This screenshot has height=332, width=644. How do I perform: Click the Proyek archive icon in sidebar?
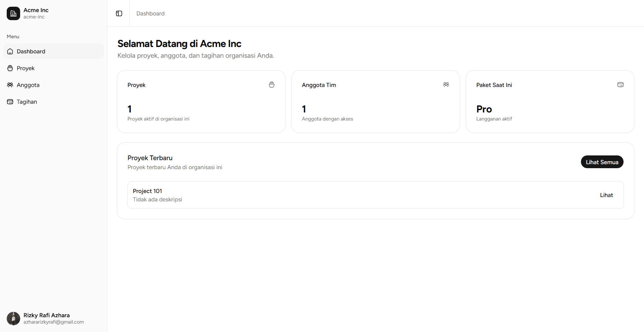pos(10,68)
